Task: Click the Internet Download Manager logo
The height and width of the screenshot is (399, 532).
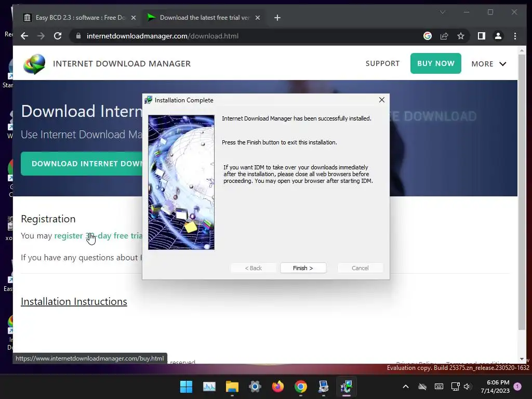Action: pyautogui.click(x=34, y=64)
